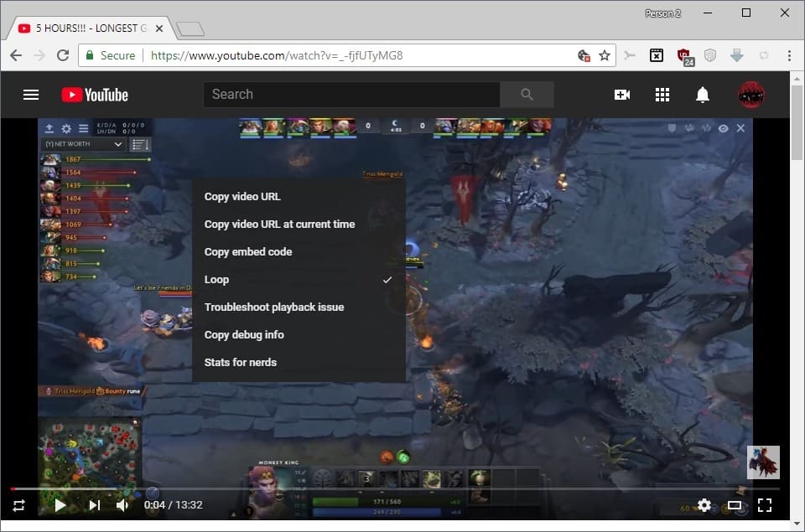
Task: Open the upload video camera icon
Action: [622, 95]
